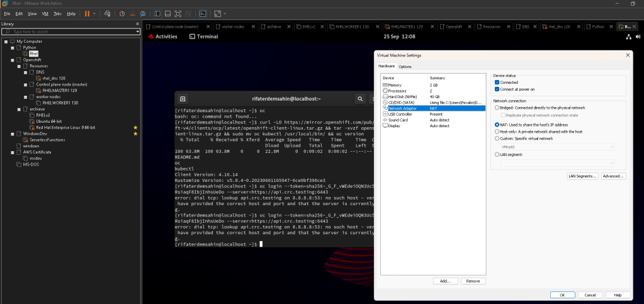Viewport: 644px width, 304px height.
Task: Uncheck the Connected checkbox
Action: [497, 82]
